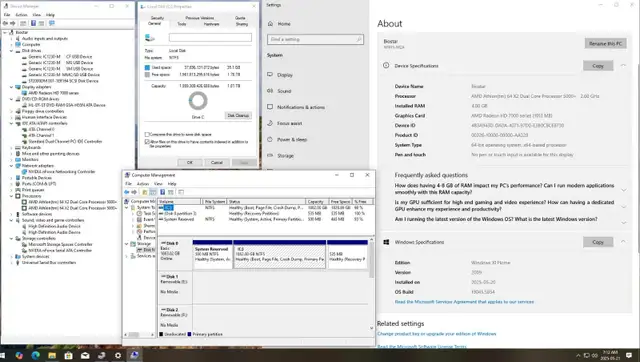Click drive icon in Local Disk Properties
Screen dimensions: 640x362
coord(150,38)
